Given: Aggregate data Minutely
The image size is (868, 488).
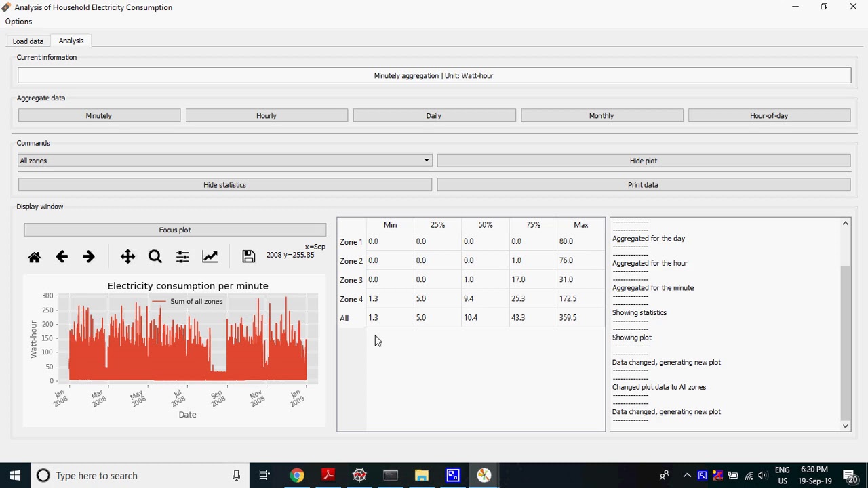Looking at the screenshot, I should 99,116.
